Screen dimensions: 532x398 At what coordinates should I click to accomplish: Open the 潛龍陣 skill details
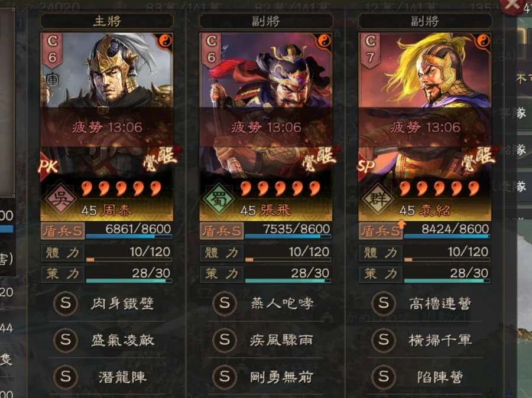pyautogui.click(x=122, y=377)
